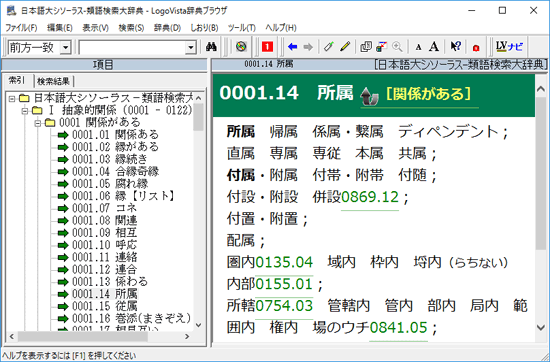The width and height of the screenshot is (550, 362).
Task: Open the 編集(E) menu
Action: [x=60, y=28]
